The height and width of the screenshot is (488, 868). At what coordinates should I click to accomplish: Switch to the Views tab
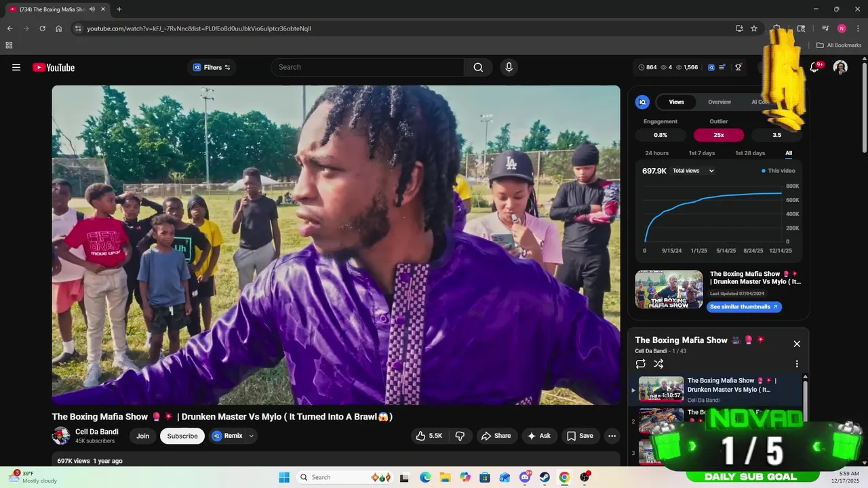[676, 102]
